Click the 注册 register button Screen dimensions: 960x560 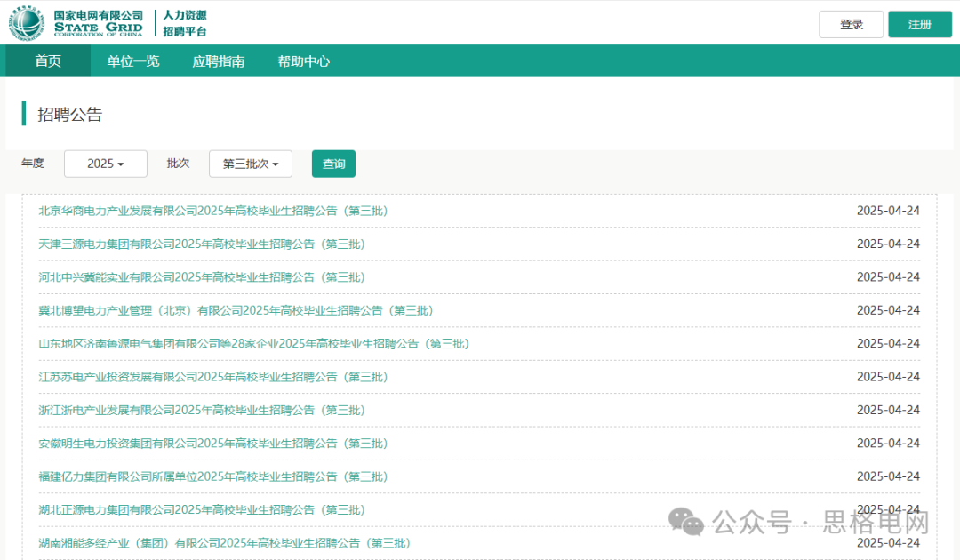(919, 24)
